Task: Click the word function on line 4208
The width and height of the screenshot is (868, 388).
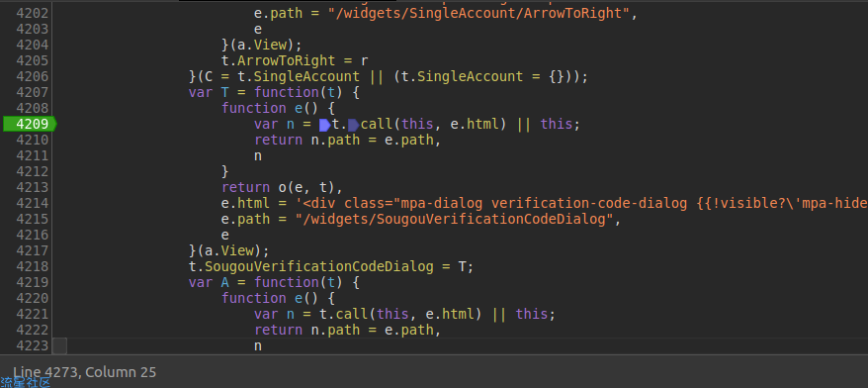Action: [253, 108]
